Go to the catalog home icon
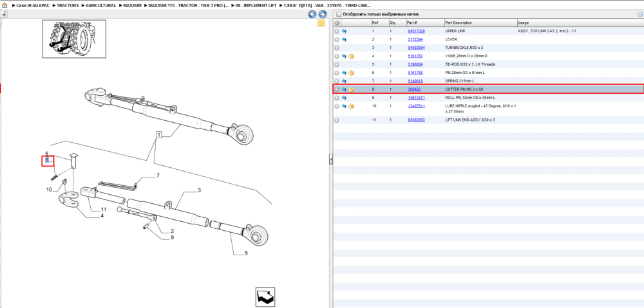Screen dimensions: 644x308 [5, 5]
